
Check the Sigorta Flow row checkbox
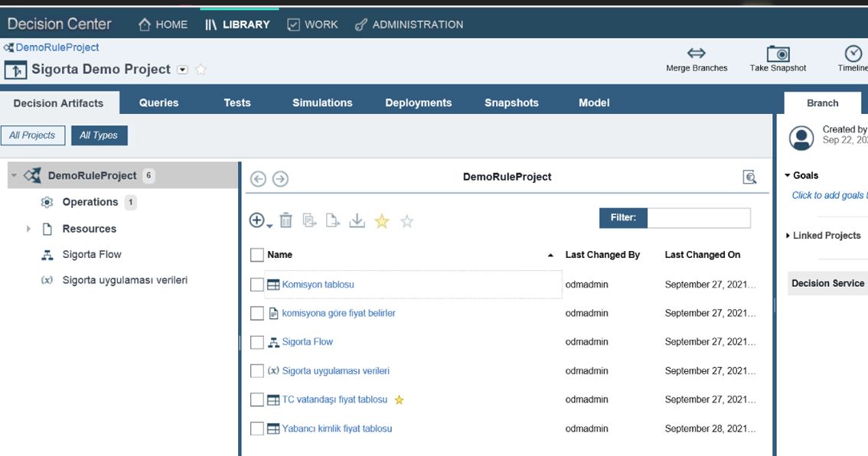point(257,342)
